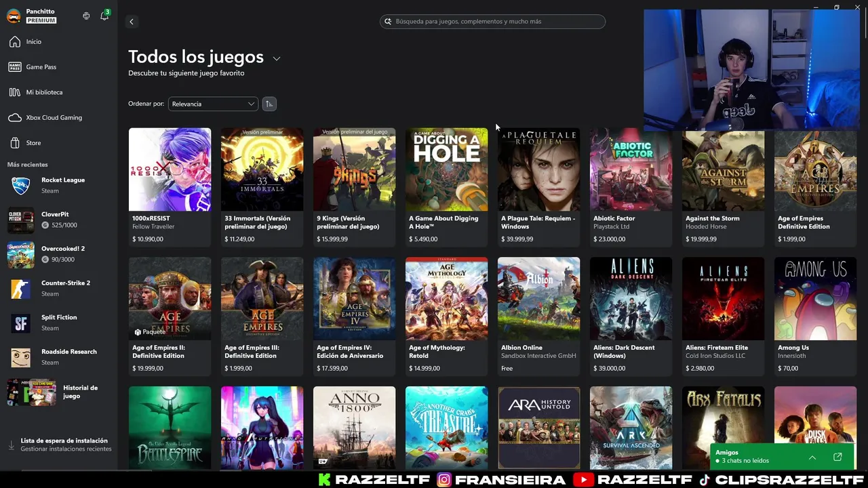The width and height of the screenshot is (868, 488).
Task: Open the Relevancia sort dropdown
Action: 213,104
